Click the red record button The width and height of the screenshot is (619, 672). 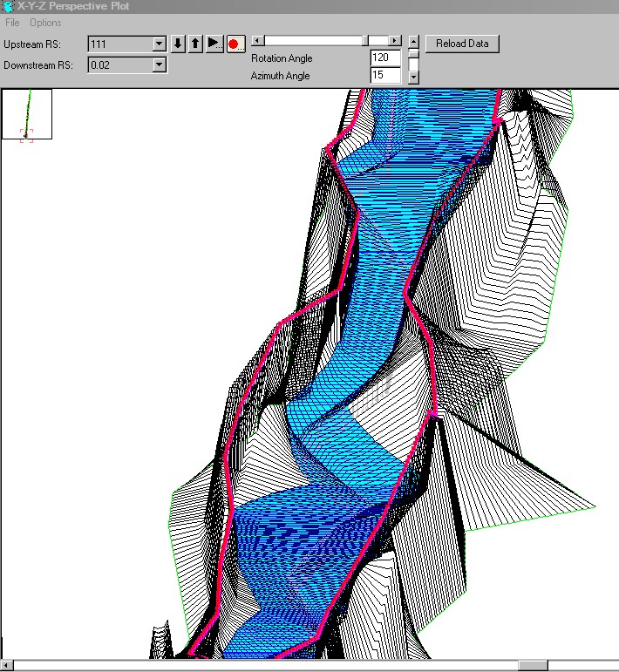tap(235, 44)
